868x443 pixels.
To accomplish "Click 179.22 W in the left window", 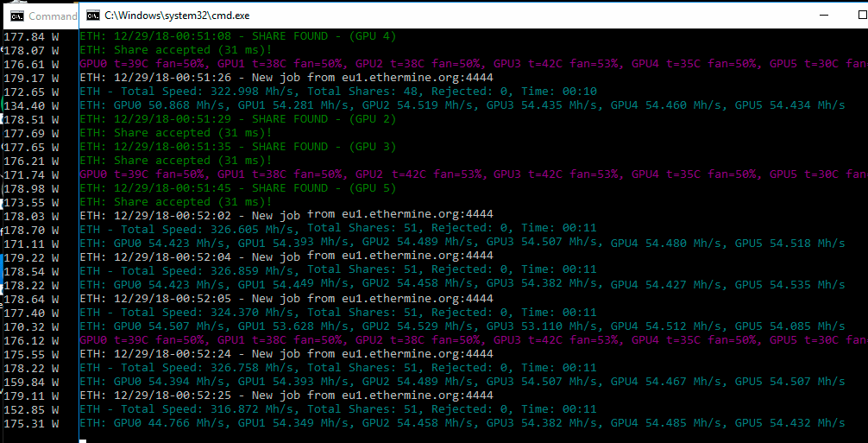I will click(32, 258).
